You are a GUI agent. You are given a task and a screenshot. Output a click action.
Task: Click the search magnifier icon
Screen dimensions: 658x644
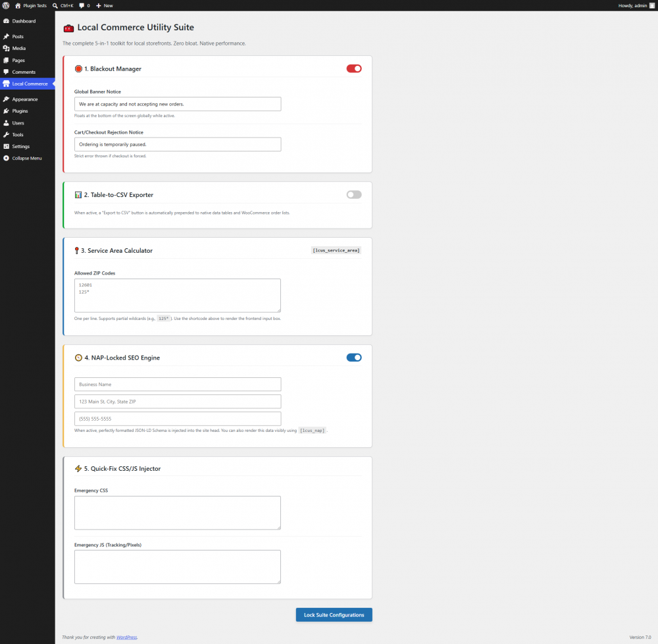(x=55, y=5)
